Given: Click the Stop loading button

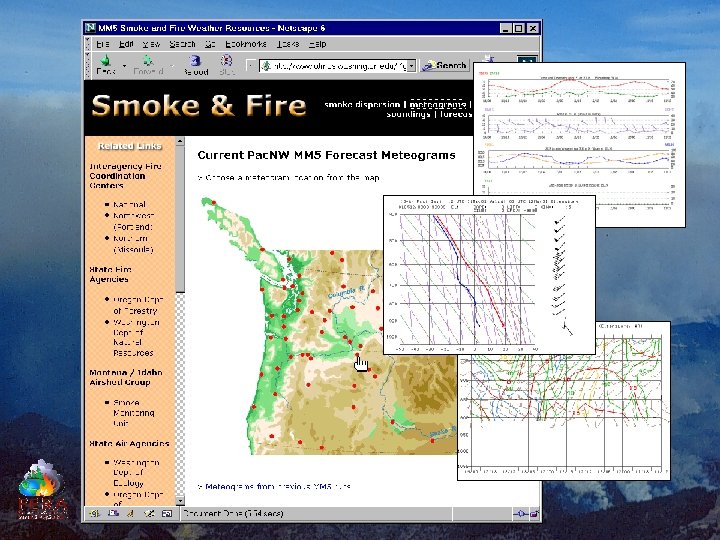Looking at the screenshot, I should tap(226, 65).
